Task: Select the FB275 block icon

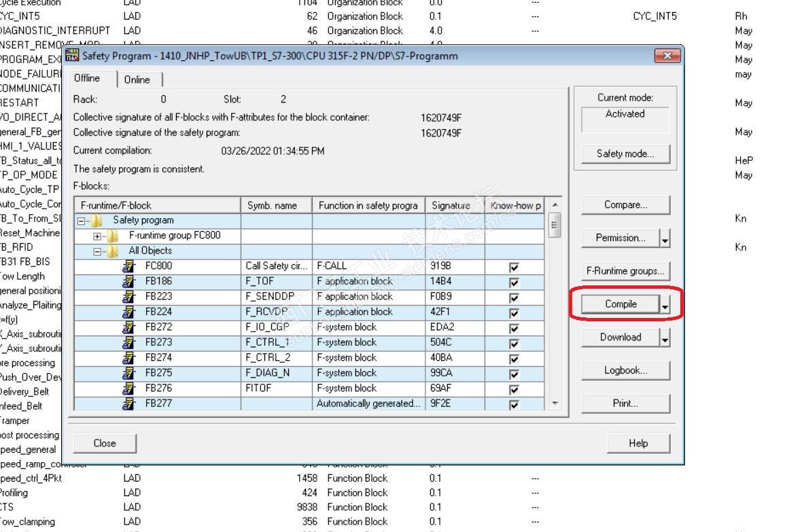Action: [x=126, y=373]
